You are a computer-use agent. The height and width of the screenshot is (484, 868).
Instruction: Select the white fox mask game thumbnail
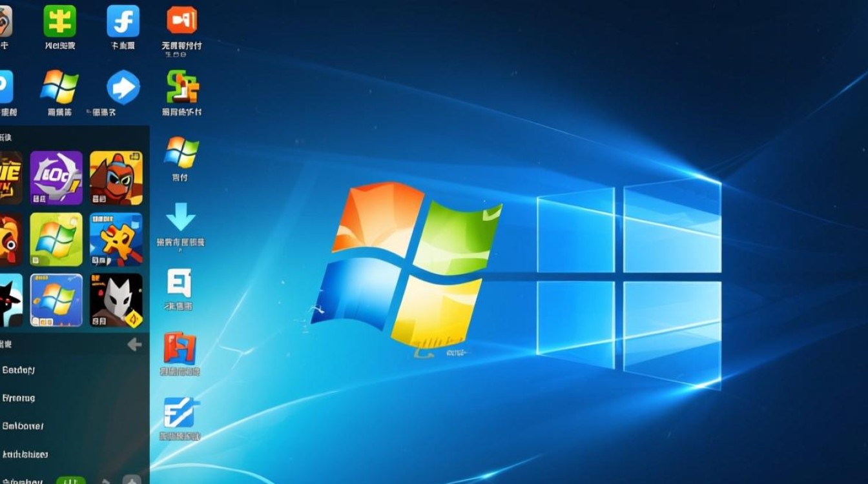pos(116,299)
